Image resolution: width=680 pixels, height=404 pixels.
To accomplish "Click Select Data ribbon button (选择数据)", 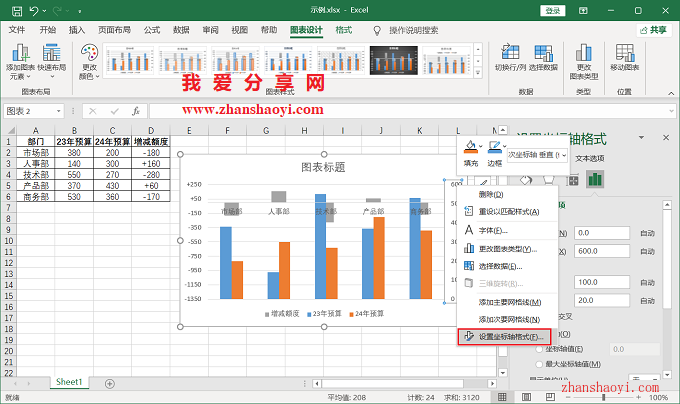I will pos(543,57).
